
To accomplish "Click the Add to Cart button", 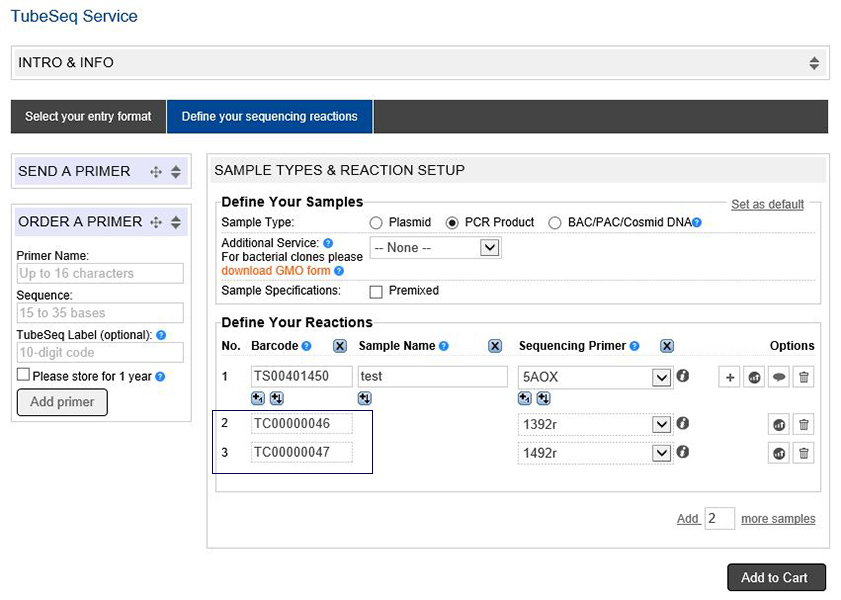I will (775, 578).
